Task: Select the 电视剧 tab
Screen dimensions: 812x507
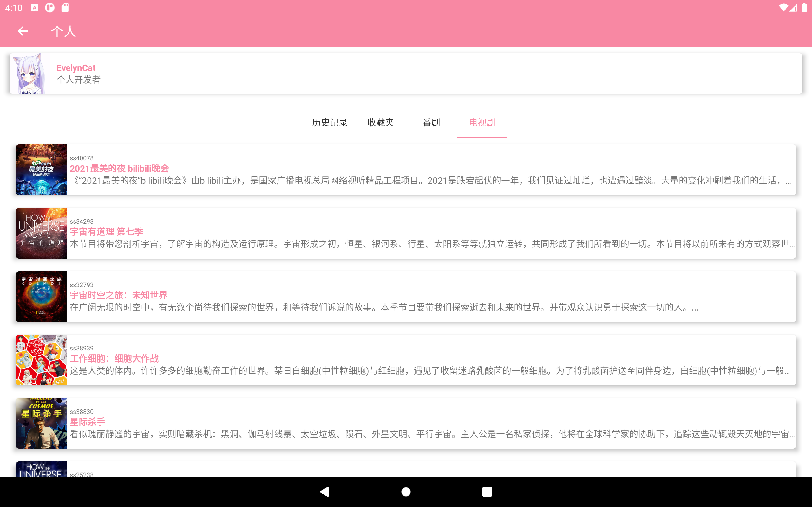Action: pos(482,123)
